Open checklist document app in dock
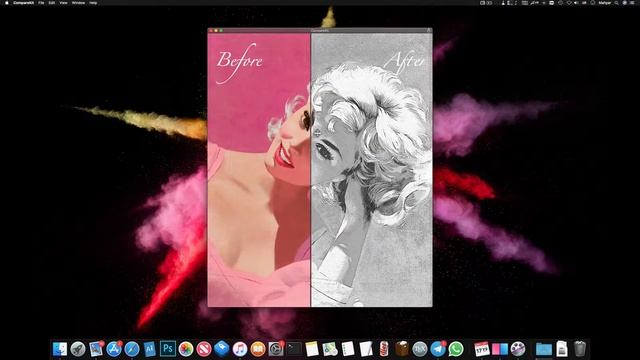Viewport: 640px width, 360px height. 348,349
